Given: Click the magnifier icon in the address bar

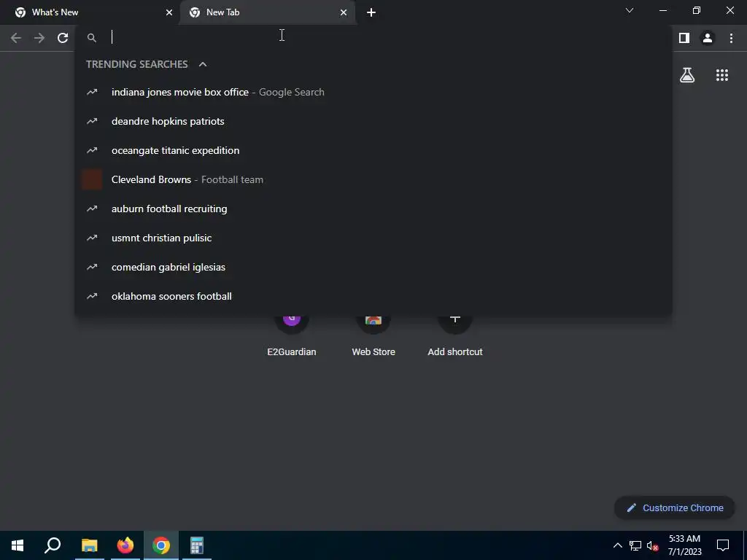Looking at the screenshot, I should pos(92,38).
